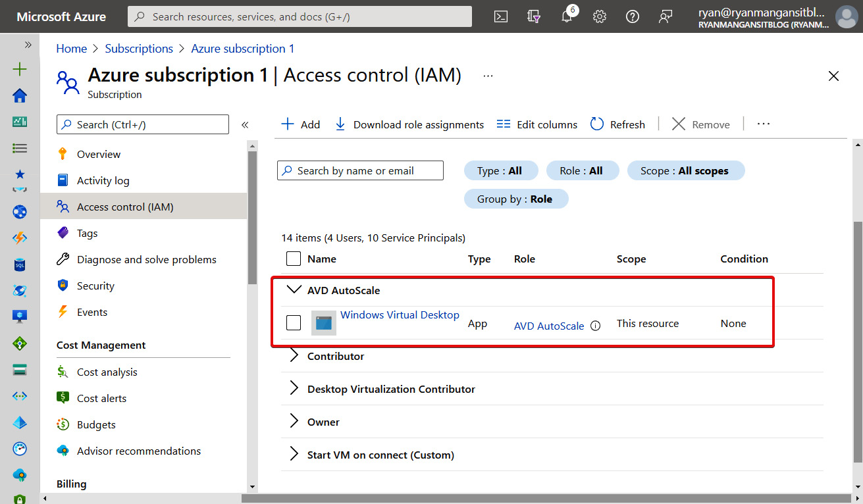The image size is (863, 504).
Task: Change the Group by : Role option
Action: [516, 199]
